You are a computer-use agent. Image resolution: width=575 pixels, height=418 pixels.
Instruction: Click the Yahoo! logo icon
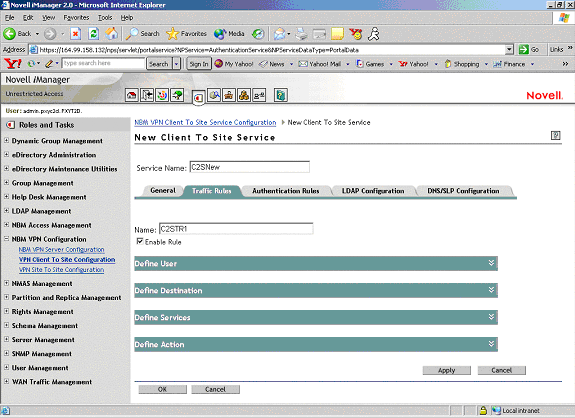[12, 64]
